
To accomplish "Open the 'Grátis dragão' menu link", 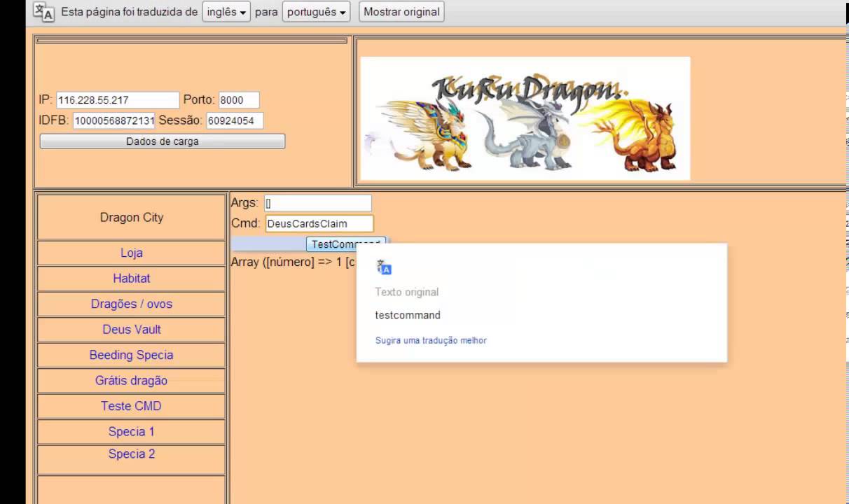I will tap(132, 380).
